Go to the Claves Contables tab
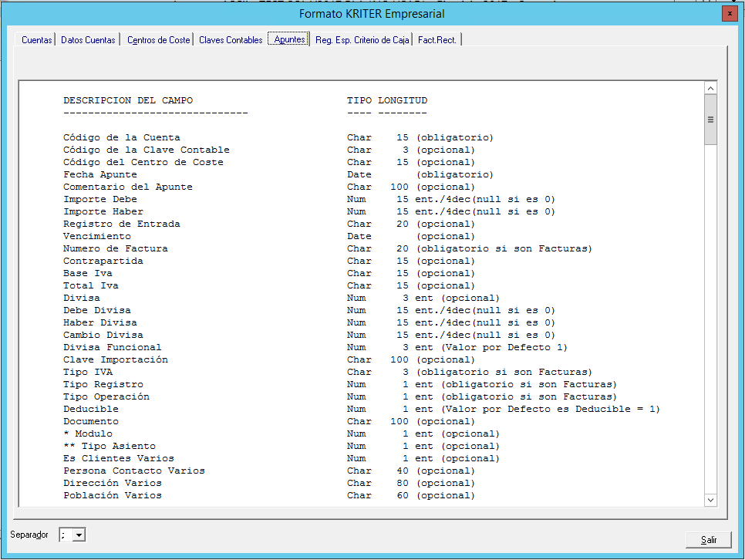Image resolution: width=745 pixels, height=560 pixels. (x=231, y=40)
